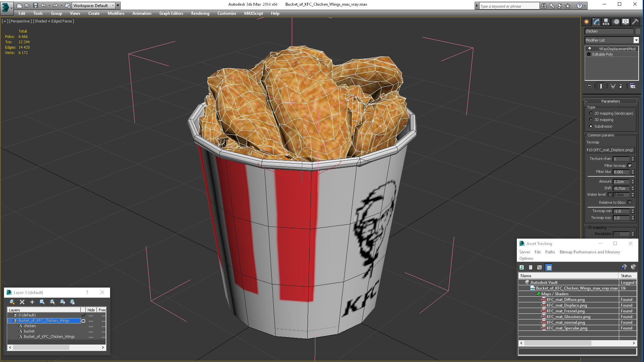644x362 pixels.
Task: Open the Hierarchy command panel tab
Action: click(x=606, y=22)
